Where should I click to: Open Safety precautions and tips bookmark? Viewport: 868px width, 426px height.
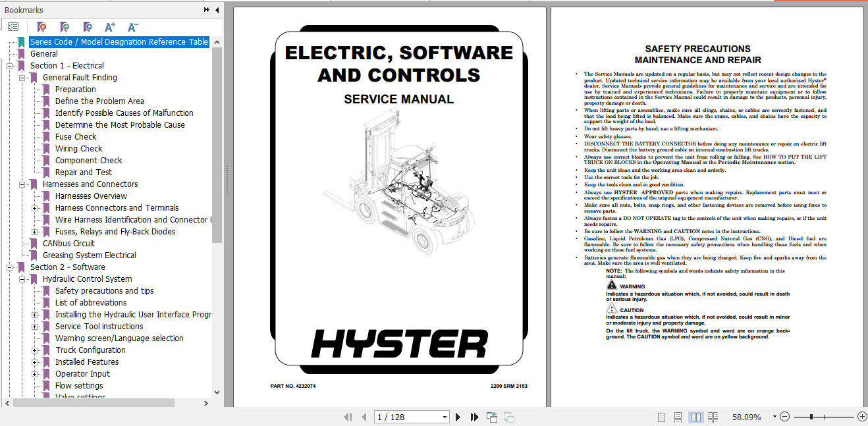pos(105,291)
